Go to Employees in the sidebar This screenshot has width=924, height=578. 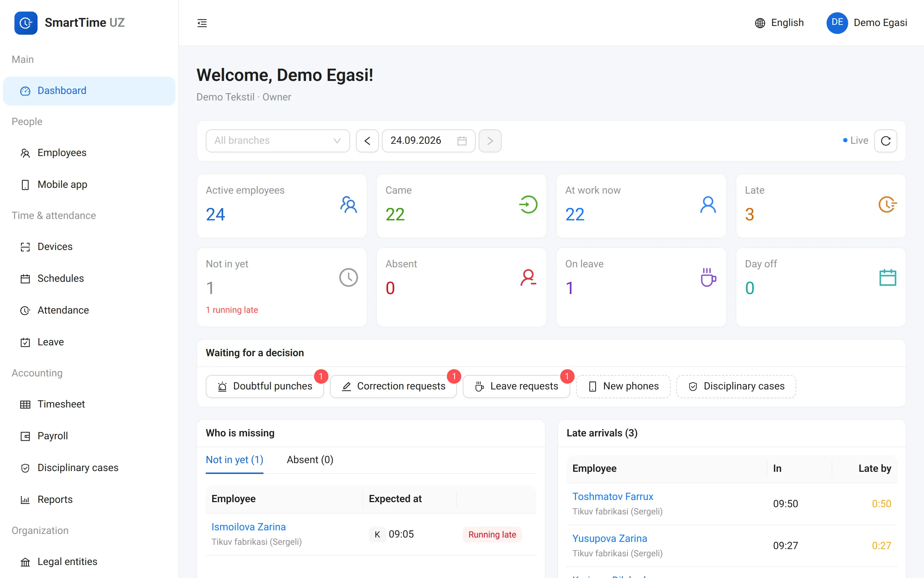point(89,152)
